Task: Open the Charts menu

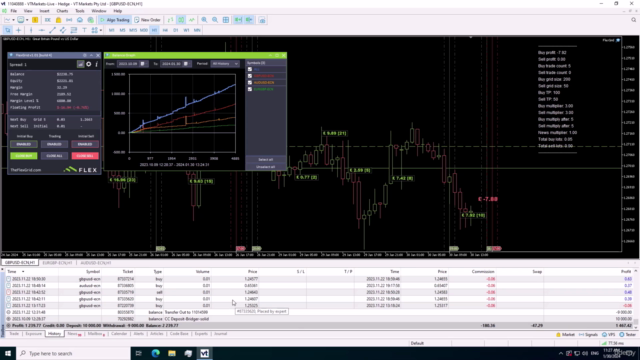Action: coord(62,11)
